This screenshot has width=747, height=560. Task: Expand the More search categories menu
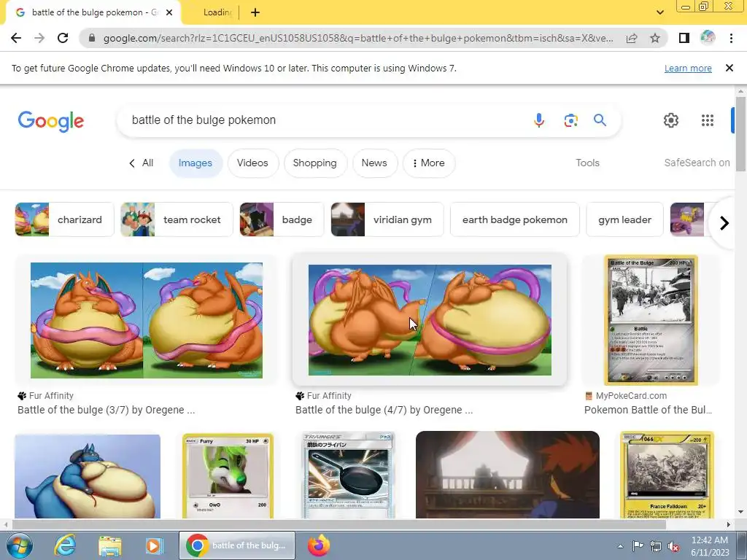[429, 163]
